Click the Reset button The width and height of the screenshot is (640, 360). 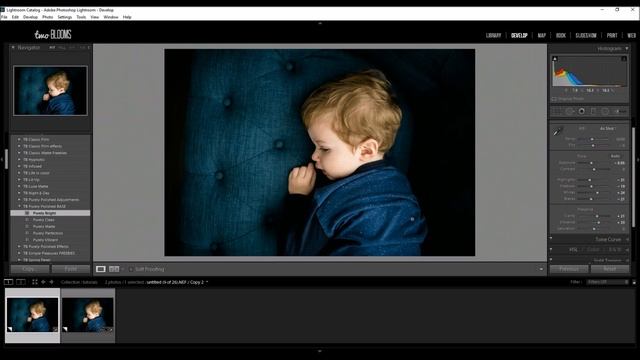click(x=610, y=269)
